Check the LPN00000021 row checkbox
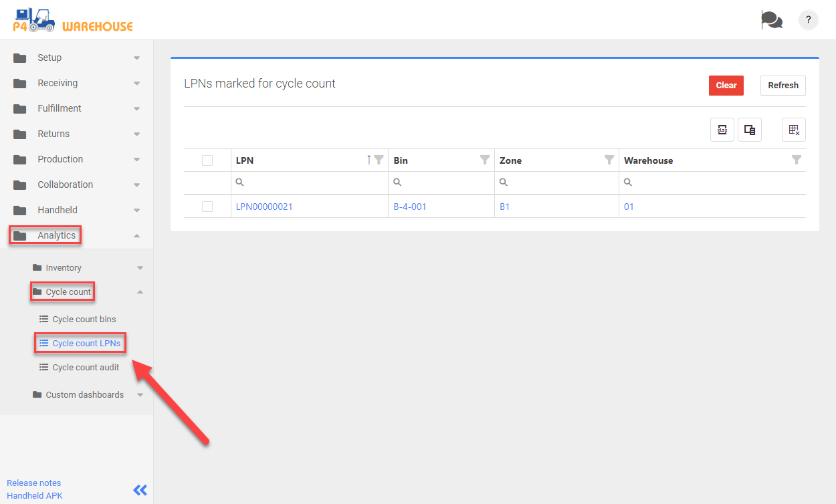836x504 pixels. point(207,207)
